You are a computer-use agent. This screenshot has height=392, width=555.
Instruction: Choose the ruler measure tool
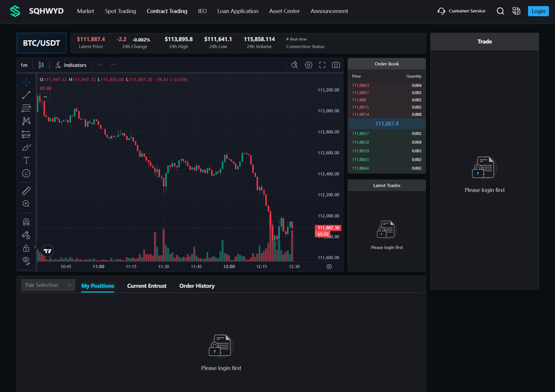(26, 191)
